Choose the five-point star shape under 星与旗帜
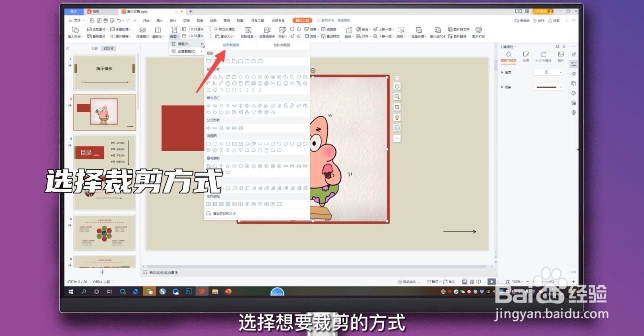 coord(228,166)
